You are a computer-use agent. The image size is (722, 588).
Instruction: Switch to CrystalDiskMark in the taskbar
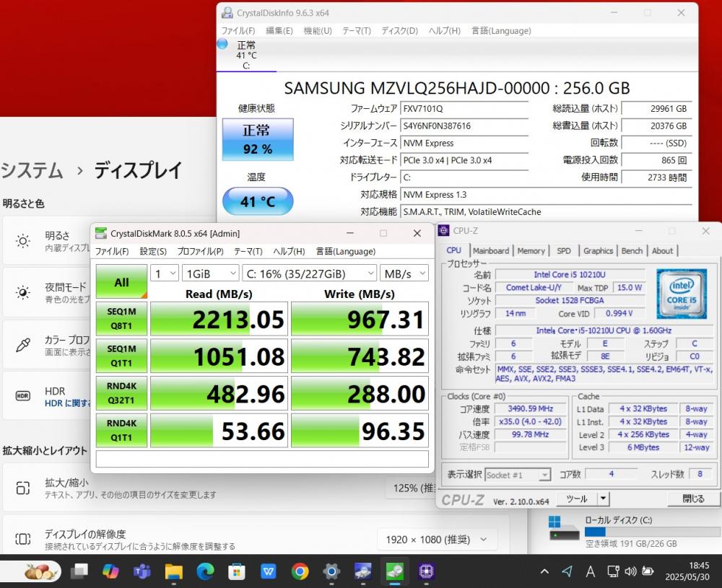pyautogui.click(x=395, y=571)
